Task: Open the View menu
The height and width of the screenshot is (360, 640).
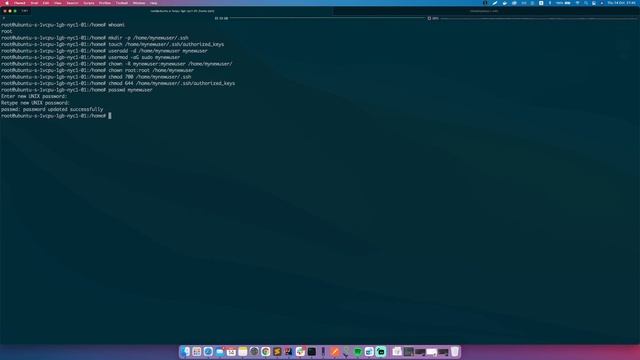Action: pos(58,3)
